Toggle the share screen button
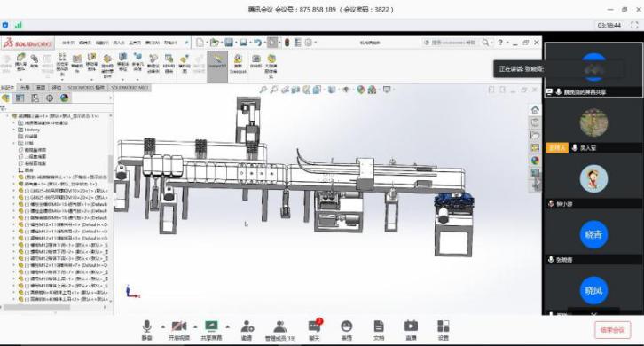 click(211, 330)
